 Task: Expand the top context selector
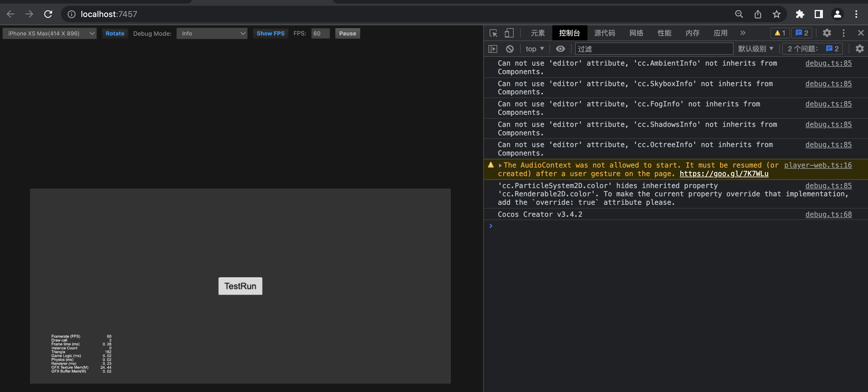(534, 49)
